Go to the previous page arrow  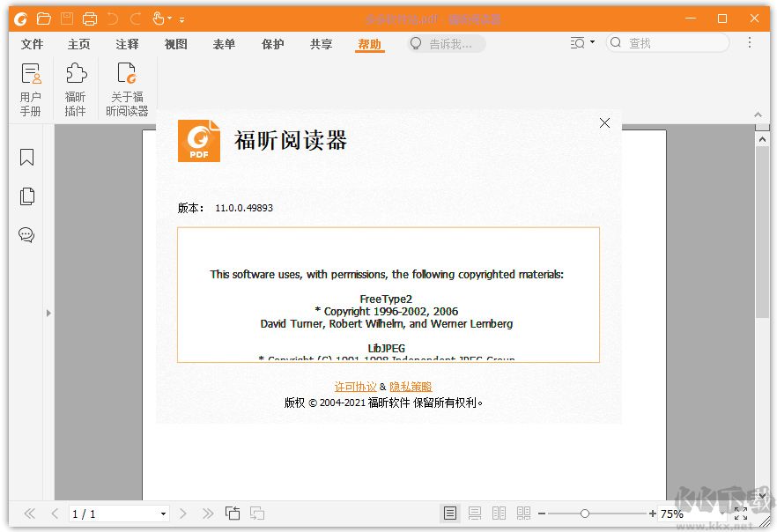(55, 514)
